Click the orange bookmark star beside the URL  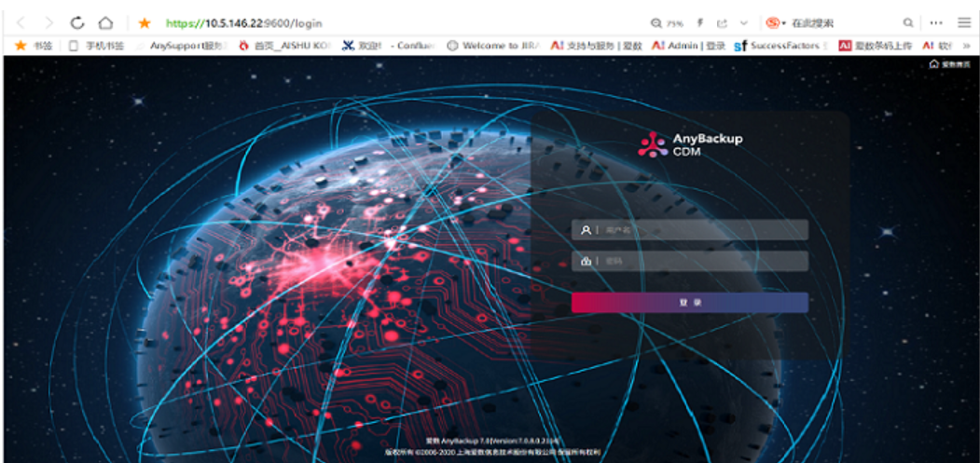coord(145,23)
